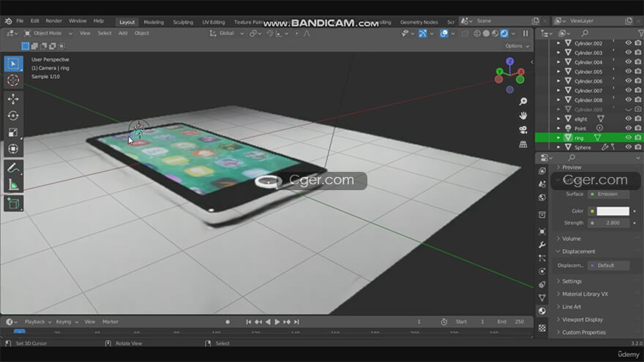Open the Render menu

[x=54, y=21]
